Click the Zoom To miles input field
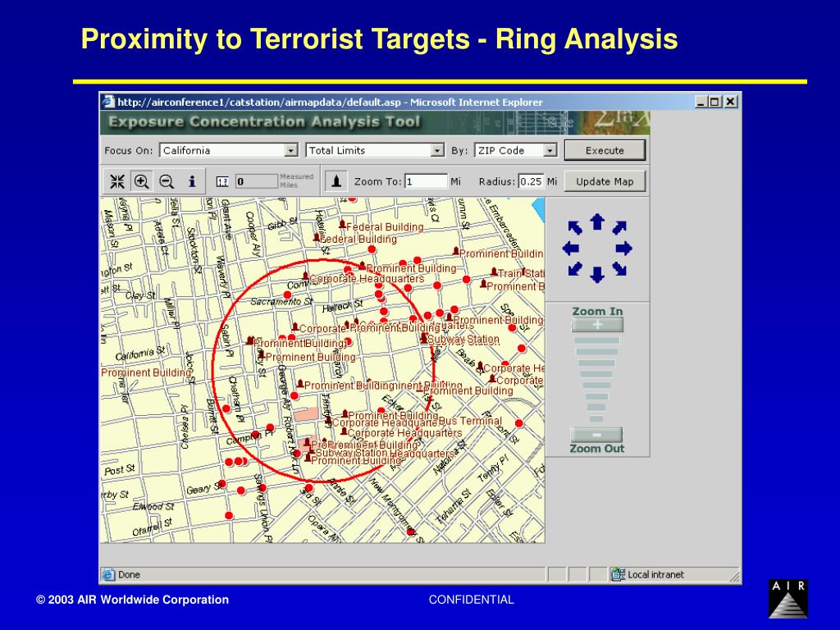Viewport: 840px width, 630px height. pyautogui.click(x=426, y=181)
